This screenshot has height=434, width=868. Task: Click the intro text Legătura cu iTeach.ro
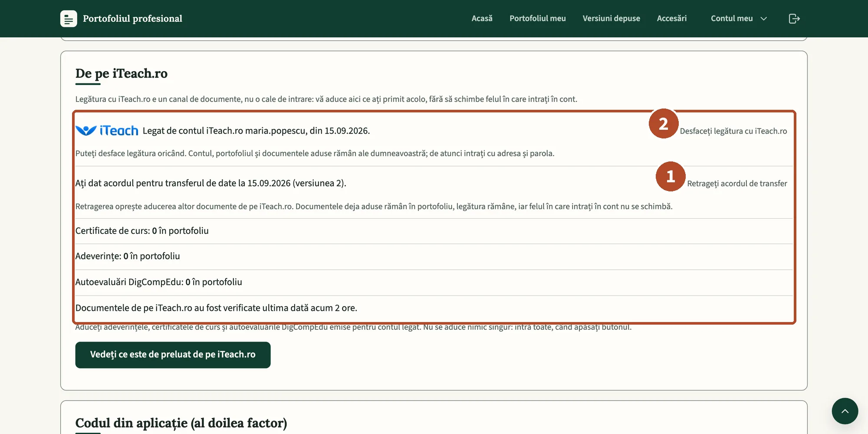(326, 99)
